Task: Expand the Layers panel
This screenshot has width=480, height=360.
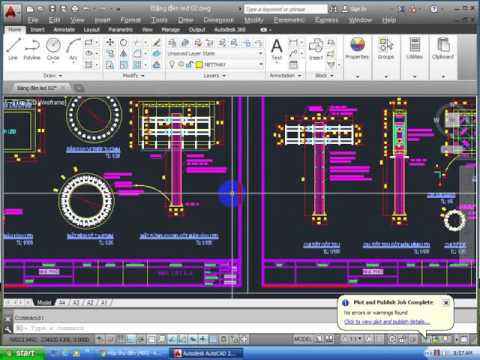Action: [x=215, y=76]
